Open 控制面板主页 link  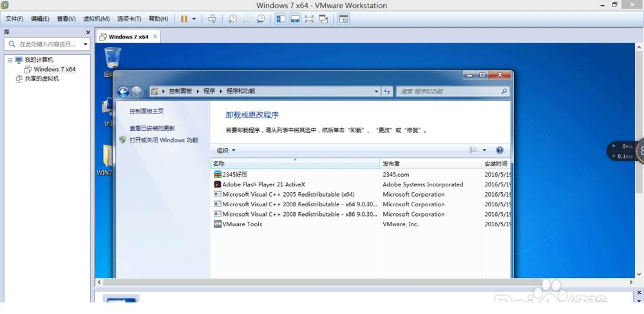(147, 112)
